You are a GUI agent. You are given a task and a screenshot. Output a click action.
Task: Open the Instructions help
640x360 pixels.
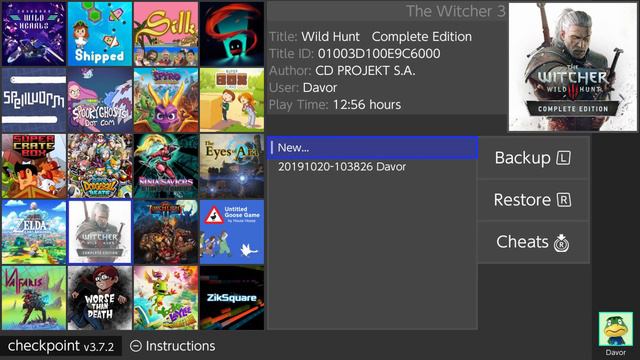[x=173, y=346]
